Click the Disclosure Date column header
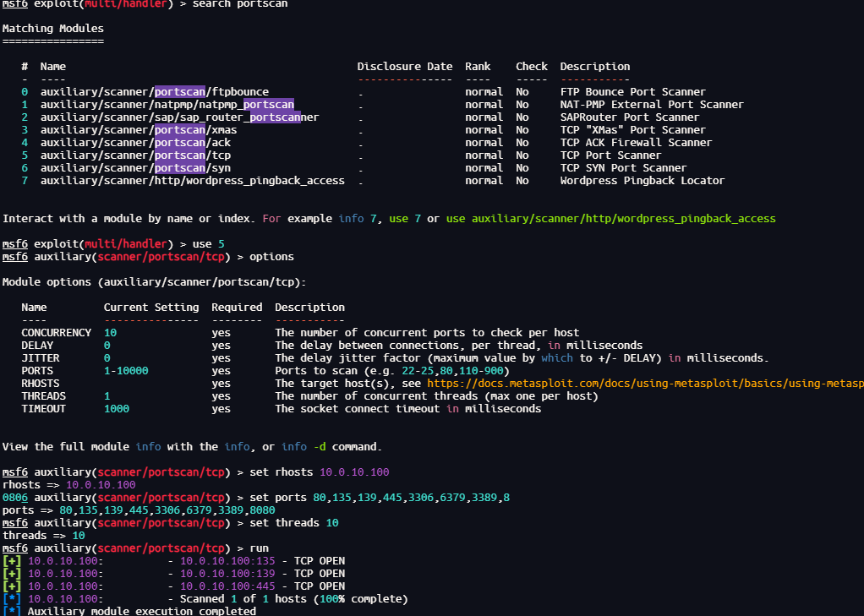The height and width of the screenshot is (616, 864). tap(404, 67)
